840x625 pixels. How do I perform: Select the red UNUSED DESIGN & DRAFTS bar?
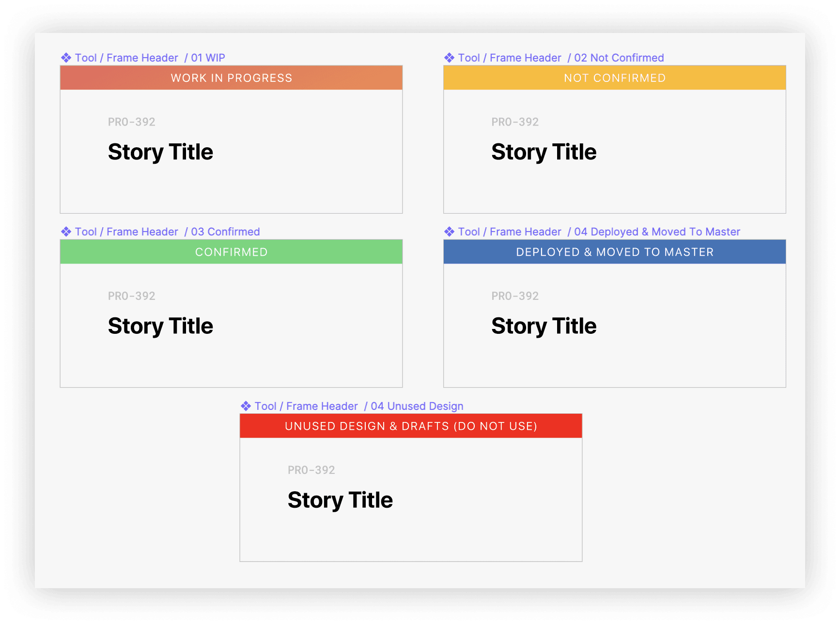pyautogui.click(x=411, y=426)
